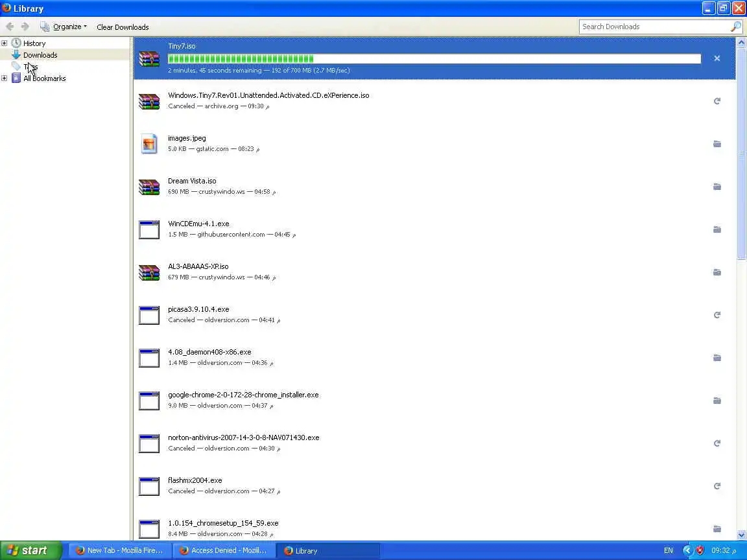Retry the norton-antivirus-2007 download

point(717,443)
